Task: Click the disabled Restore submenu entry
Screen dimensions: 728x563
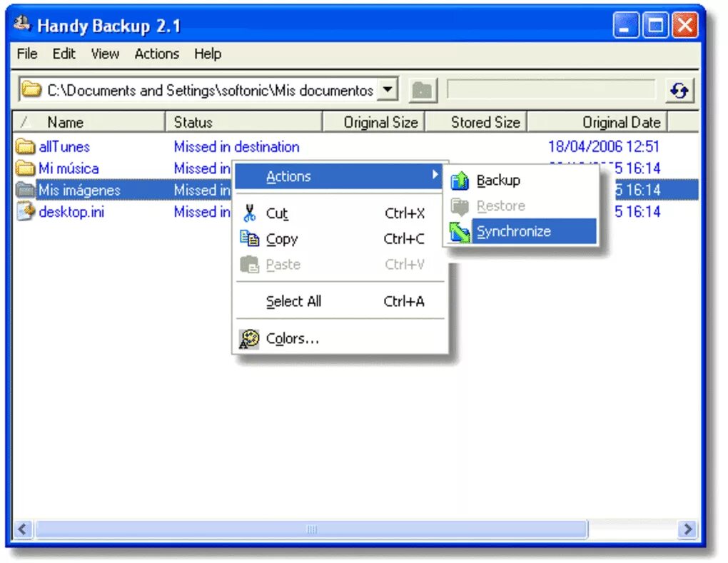Action: (x=522, y=206)
